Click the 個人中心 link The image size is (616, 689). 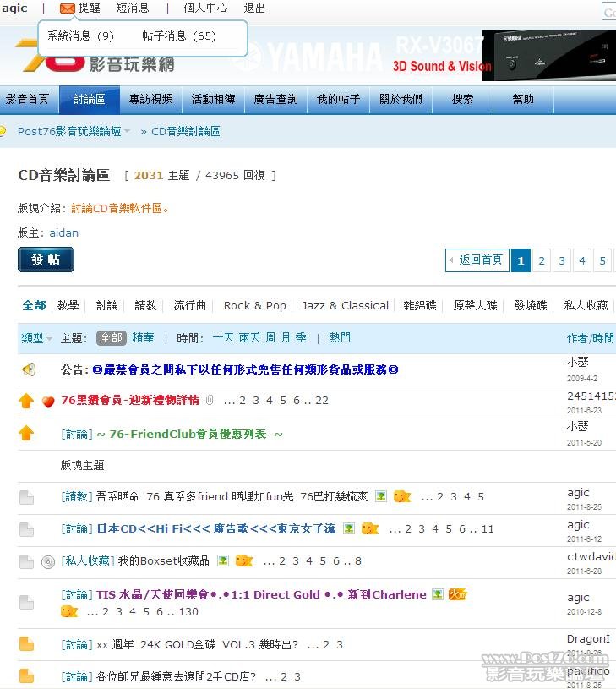point(205,8)
